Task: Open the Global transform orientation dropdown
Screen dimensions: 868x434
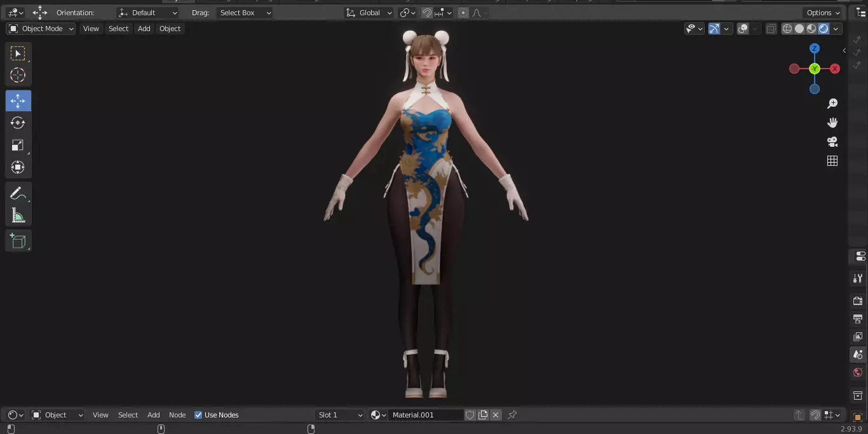Action: [x=369, y=13]
